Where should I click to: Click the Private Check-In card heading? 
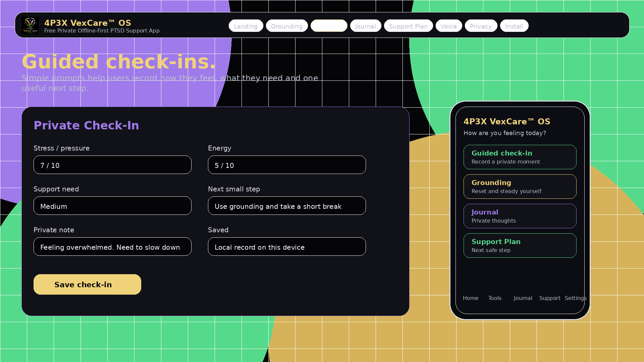click(x=86, y=125)
